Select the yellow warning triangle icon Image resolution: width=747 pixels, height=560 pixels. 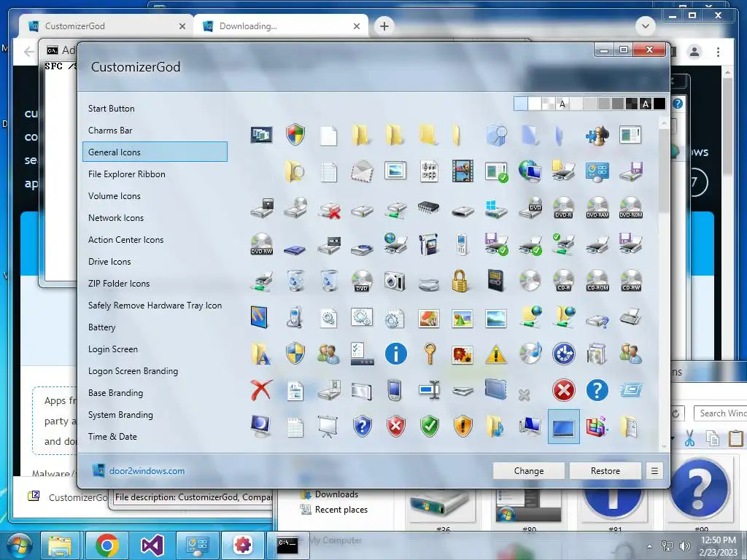tap(496, 355)
